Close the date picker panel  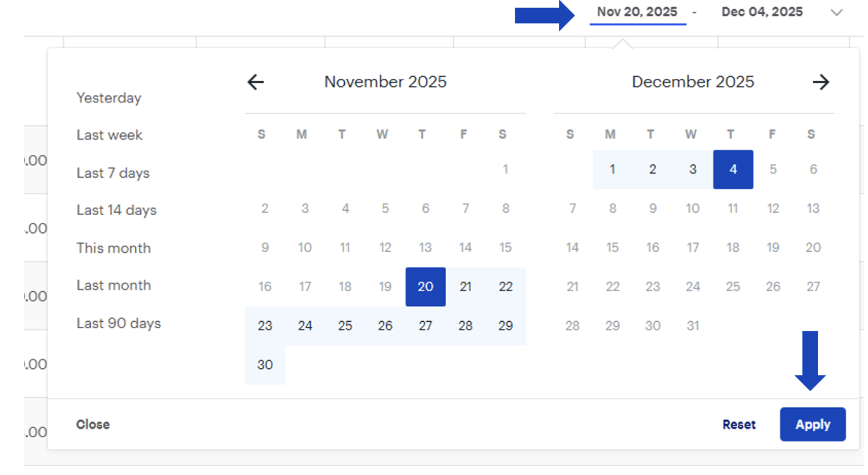coord(93,425)
